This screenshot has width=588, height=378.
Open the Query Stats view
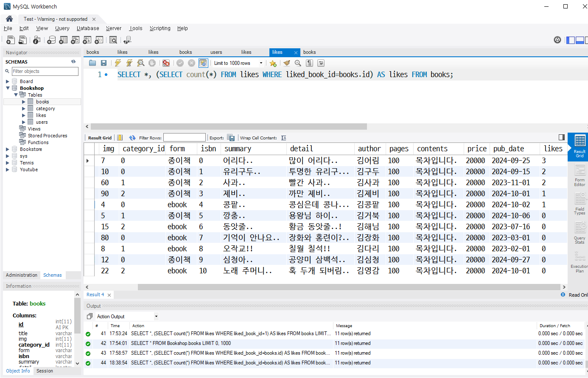tap(580, 233)
